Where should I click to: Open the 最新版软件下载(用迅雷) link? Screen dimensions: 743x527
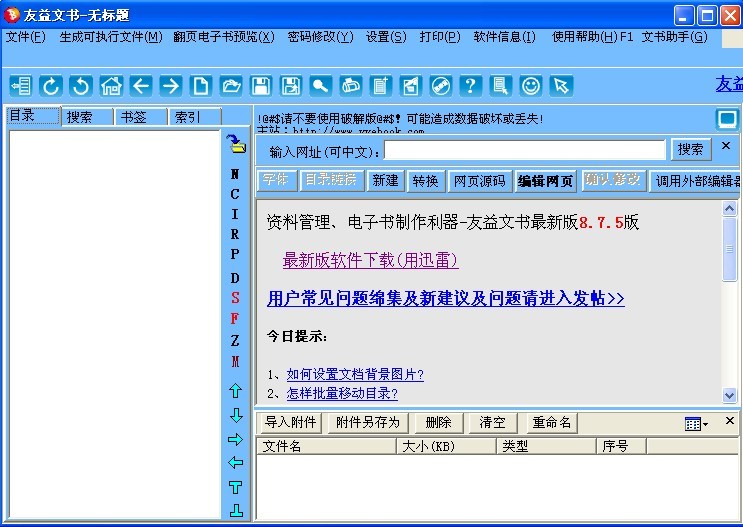tap(371, 260)
